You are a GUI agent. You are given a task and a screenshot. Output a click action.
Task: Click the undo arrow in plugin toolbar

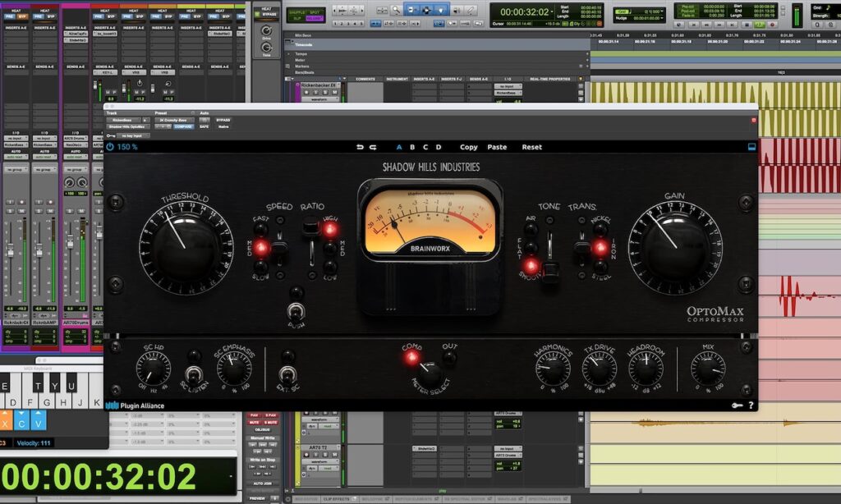tap(360, 147)
